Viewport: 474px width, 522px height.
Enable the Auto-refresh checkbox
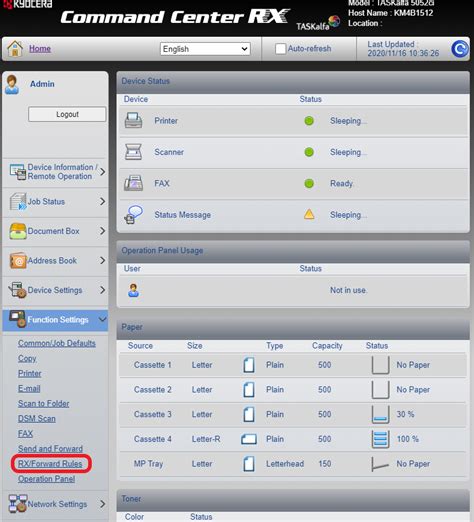280,49
